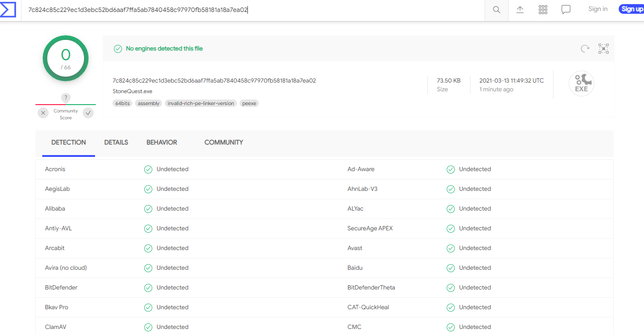Switch to the DETAILS tab
Viewport: 644px width, 334px height.
click(x=116, y=143)
